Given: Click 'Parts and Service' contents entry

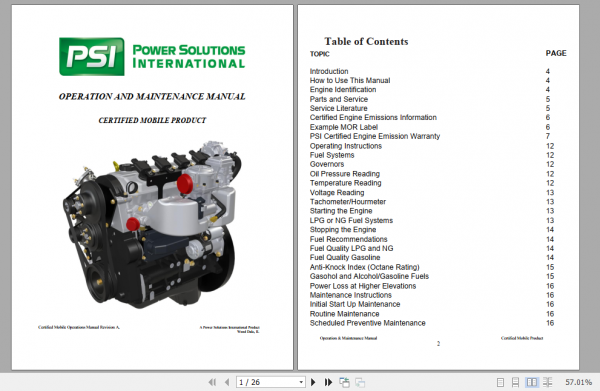Looking at the screenshot, I should [x=339, y=99].
